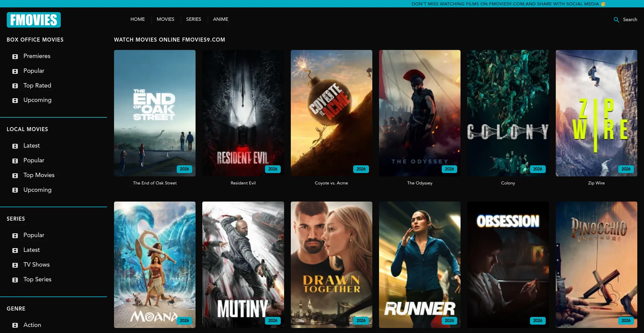Open Latest under Series
This screenshot has width=644, height=333.
click(32, 250)
